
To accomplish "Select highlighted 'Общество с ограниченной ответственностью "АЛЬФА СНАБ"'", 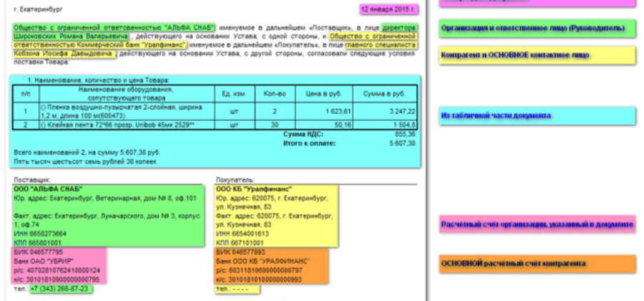I will click(x=114, y=28).
